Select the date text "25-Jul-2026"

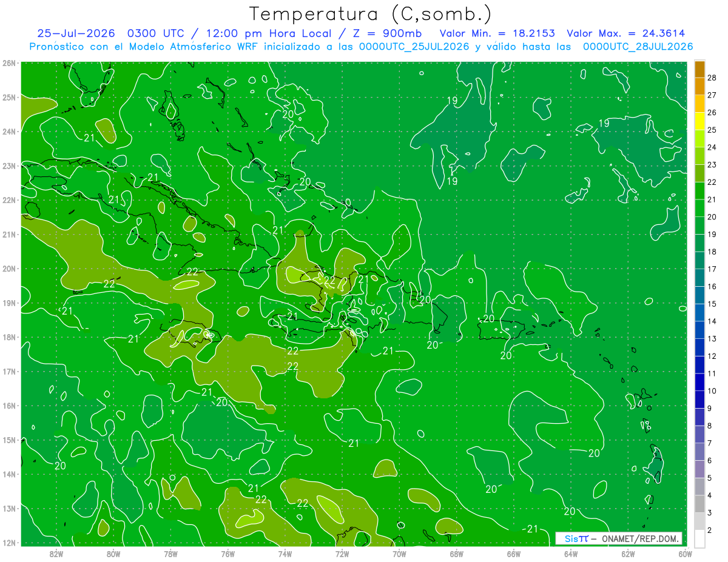coord(76,33)
